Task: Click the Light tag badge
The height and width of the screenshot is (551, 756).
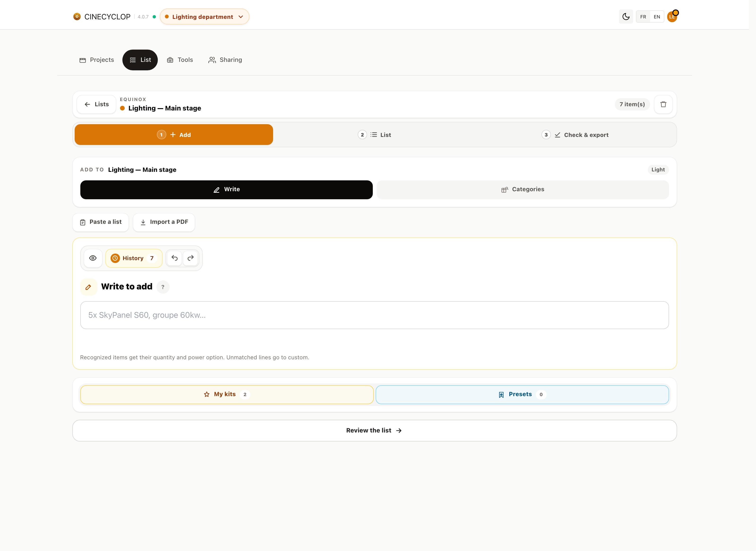Action: [x=658, y=170]
